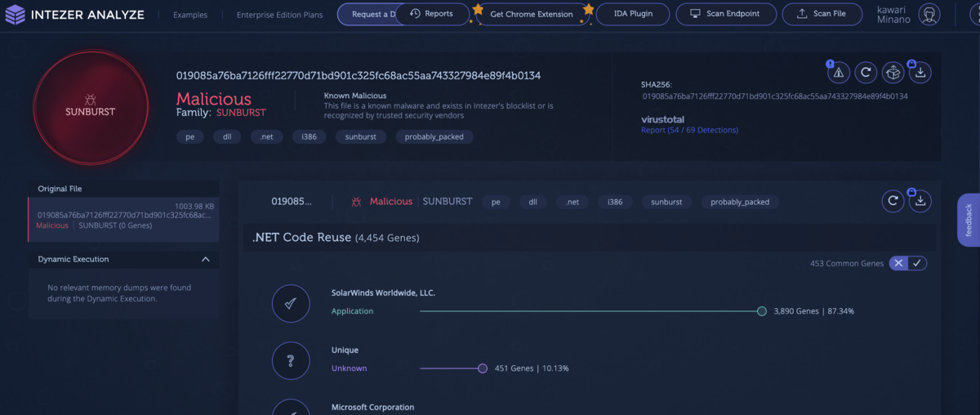Open the Examples menu item
Image resolution: width=980 pixels, height=415 pixels.
[x=190, y=15]
